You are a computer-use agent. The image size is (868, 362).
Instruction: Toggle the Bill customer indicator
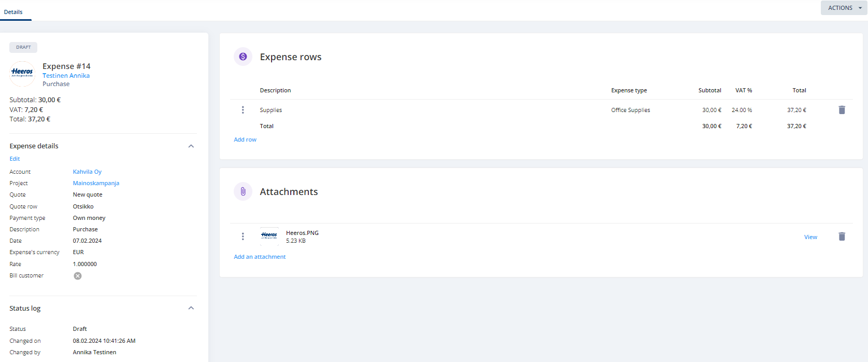coord(78,276)
